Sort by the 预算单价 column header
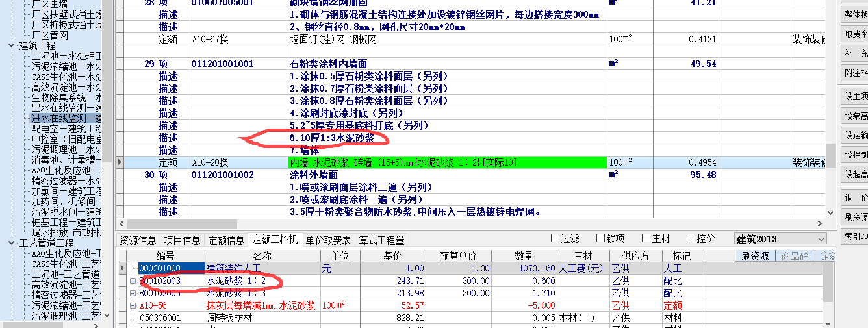868x328 pixels. pos(459,256)
